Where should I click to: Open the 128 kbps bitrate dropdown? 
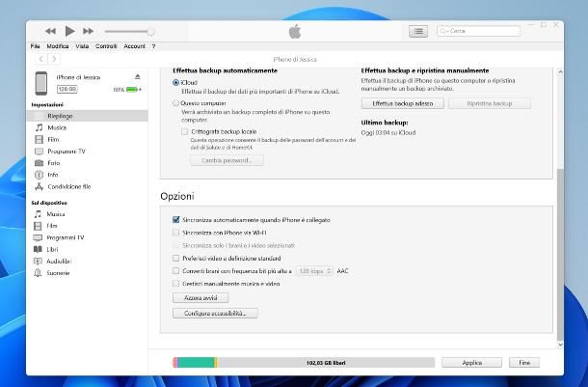click(314, 271)
